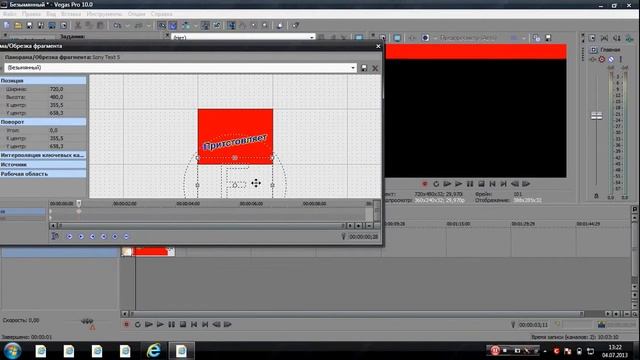Toggle Ignore Event Grouping
The width and height of the screenshot is (640, 360).
tap(217, 25)
